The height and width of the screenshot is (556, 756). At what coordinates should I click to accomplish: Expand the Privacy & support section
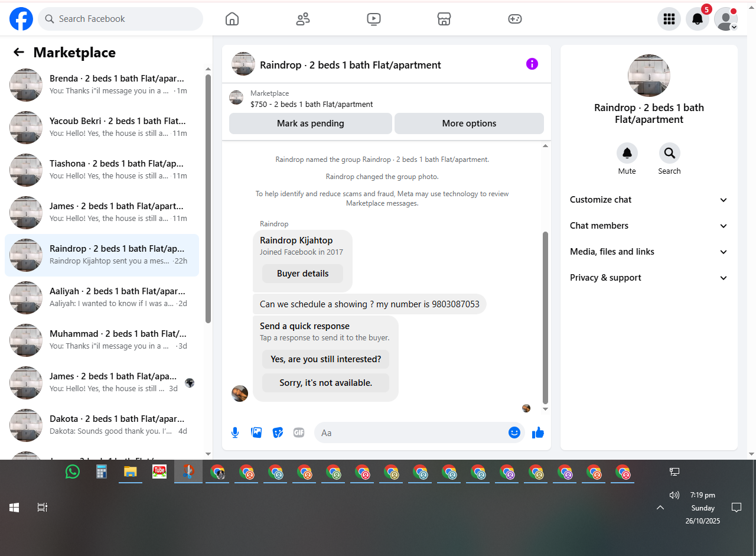[x=649, y=278]
